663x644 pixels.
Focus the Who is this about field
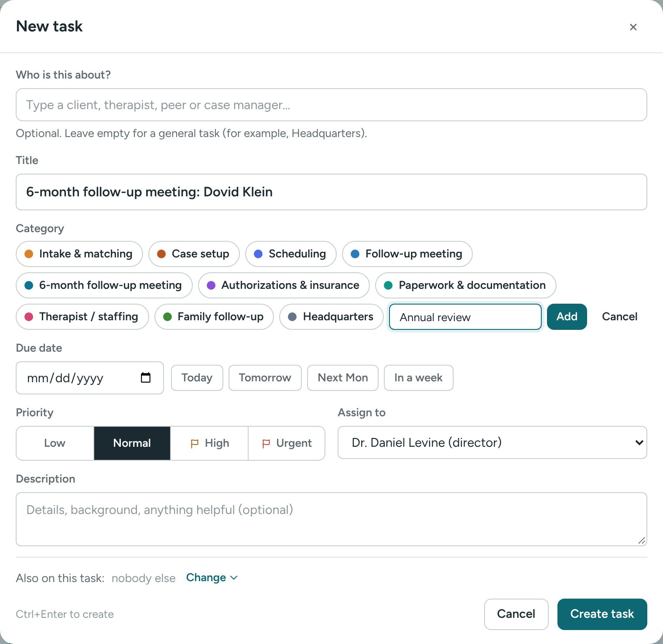(331, 105)
